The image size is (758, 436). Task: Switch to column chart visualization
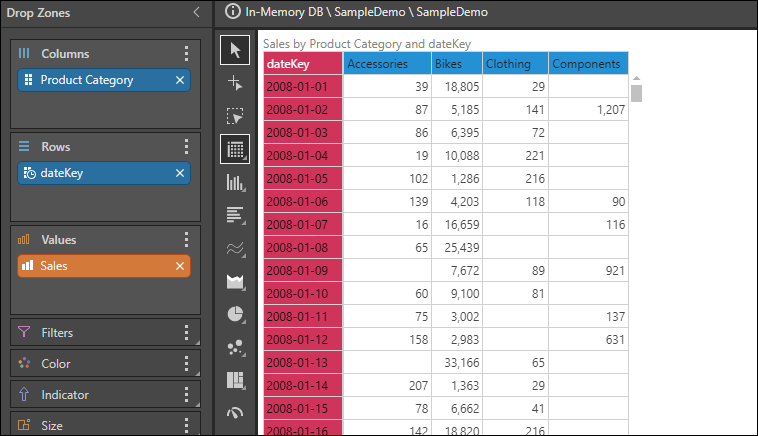[x=236, y=182]
